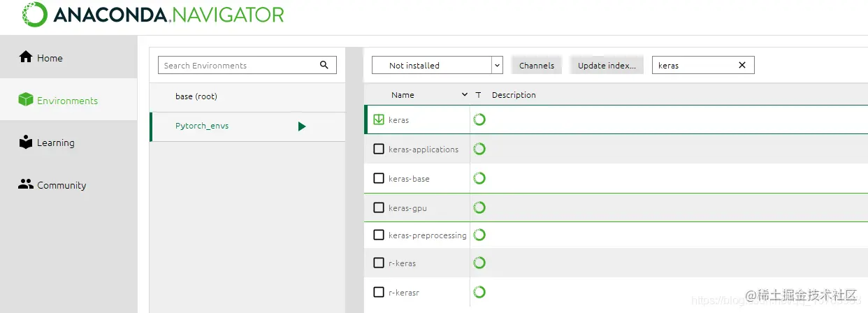Check the keras-preprocessing package checkbox
Image resolution: width=868 pixels, height=313 pixels.
pyautogui.click(x=379, y=235)
